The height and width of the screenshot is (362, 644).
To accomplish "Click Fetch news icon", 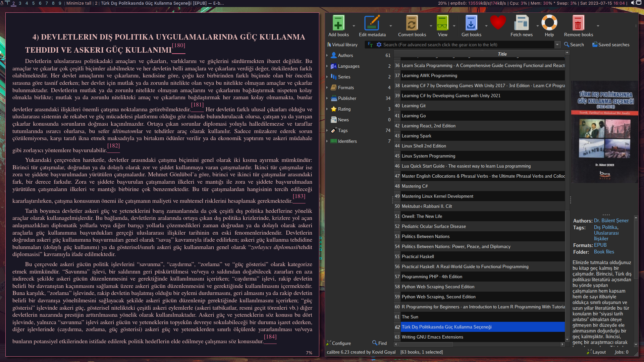I will click(521, 23).
